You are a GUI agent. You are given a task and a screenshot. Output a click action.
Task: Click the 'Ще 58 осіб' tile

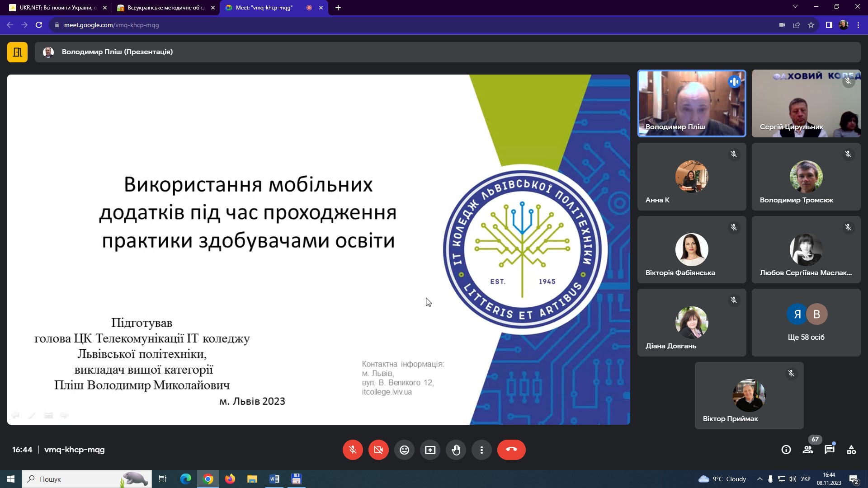[x=806, y=323]
